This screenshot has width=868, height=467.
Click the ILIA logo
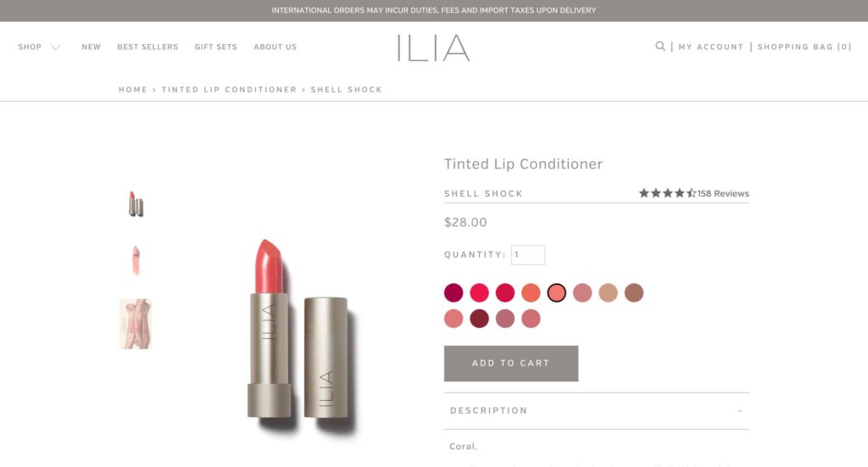(x=433, y=47)
